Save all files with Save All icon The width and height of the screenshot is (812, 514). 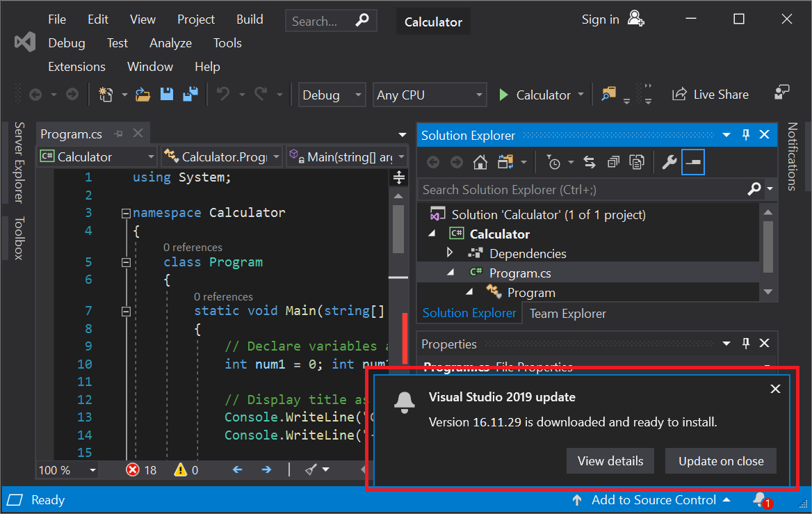(190, 94)
